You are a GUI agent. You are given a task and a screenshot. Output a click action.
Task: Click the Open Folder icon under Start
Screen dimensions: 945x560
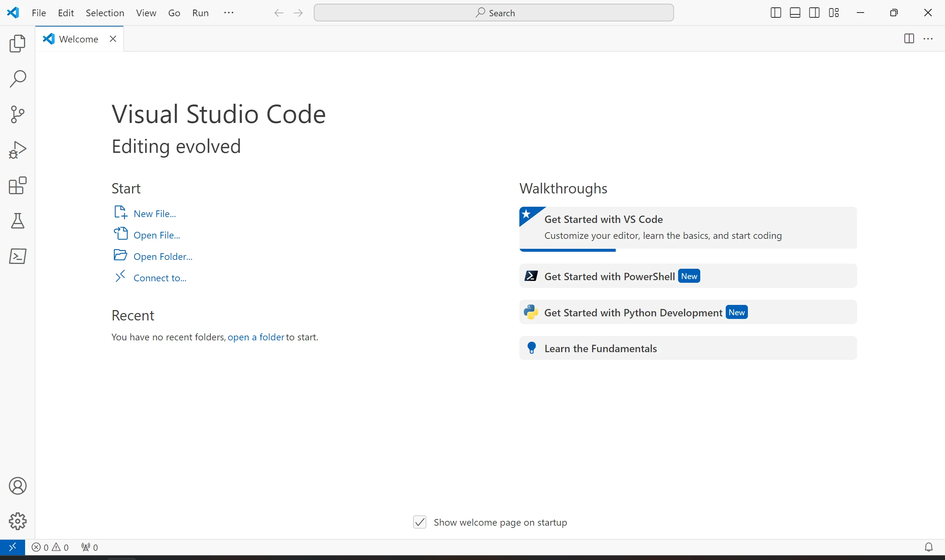click(x=120, y=255)
